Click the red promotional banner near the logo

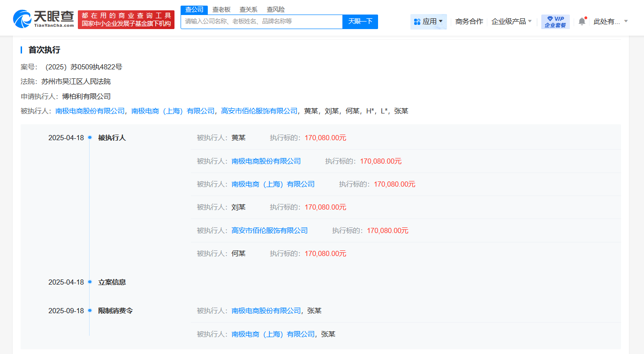(126, 19)
